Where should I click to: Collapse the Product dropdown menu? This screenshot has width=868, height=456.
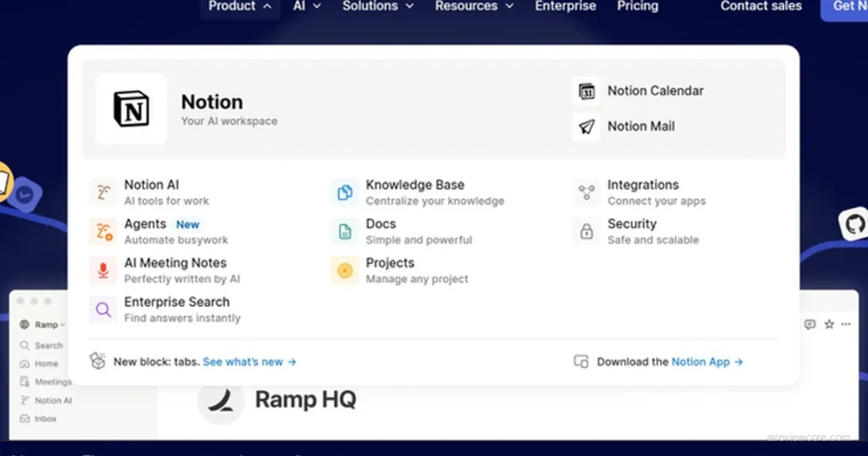pos(240,6)
